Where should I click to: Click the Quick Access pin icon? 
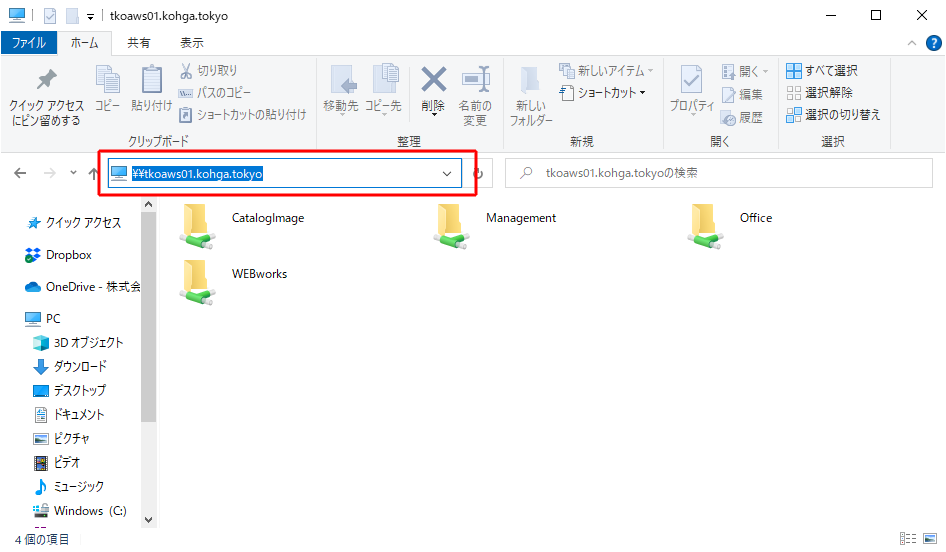(46, 80)
